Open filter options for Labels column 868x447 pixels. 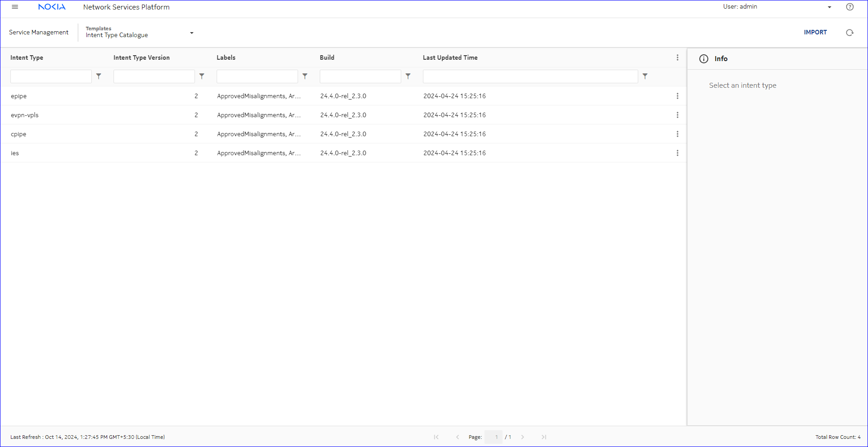[305, 76]
